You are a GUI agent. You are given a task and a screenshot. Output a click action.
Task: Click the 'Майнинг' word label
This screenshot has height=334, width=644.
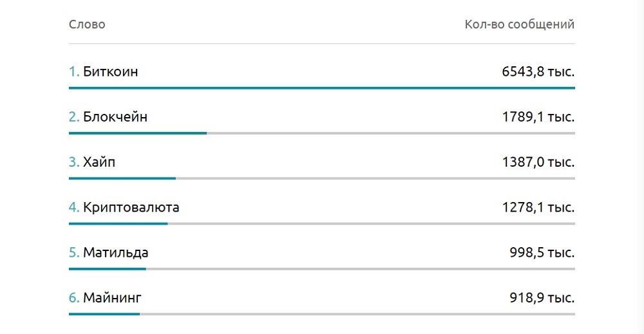pyautogui.click(x=112, y=297)
